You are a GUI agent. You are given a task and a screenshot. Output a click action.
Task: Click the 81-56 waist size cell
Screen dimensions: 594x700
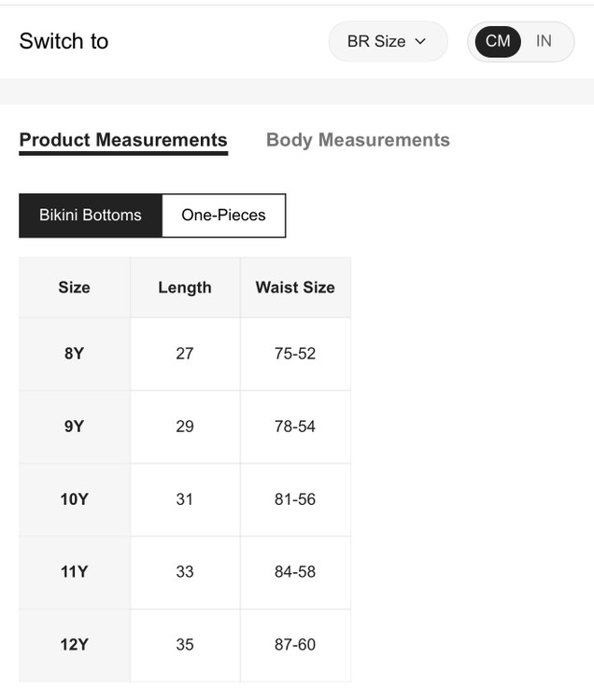[x=295, y=499]
